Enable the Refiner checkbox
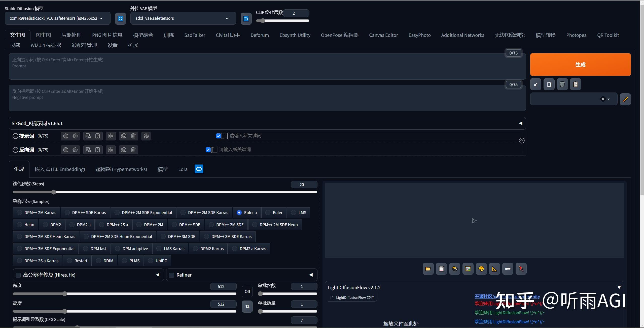Screen dimensions: 644x328 point(171,275)
